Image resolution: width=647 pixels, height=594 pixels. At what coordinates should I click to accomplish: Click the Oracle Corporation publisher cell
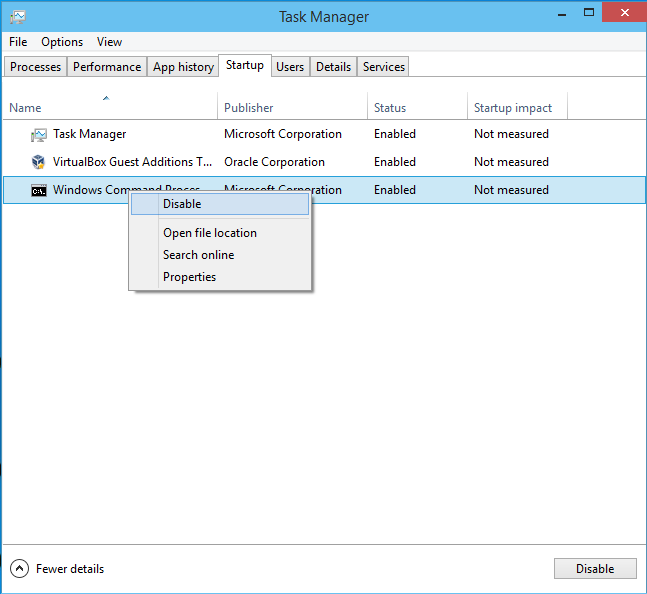click(274, 162)
